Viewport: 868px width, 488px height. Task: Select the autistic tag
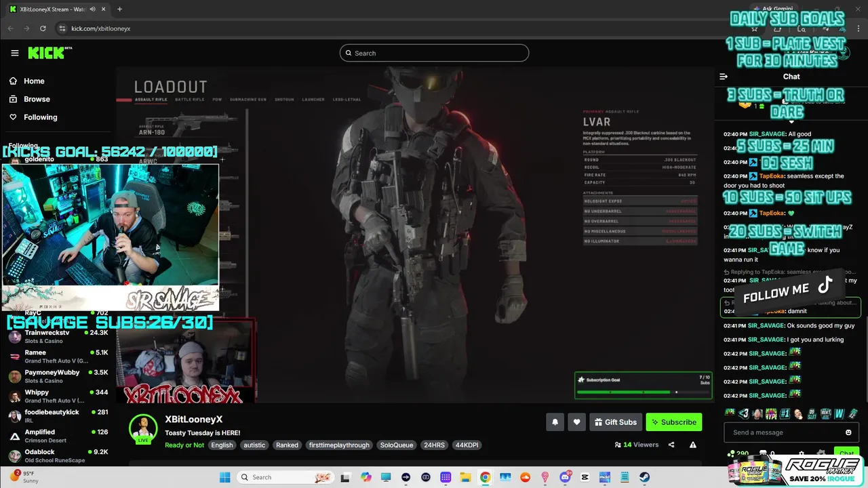click(x=254, y=445)
